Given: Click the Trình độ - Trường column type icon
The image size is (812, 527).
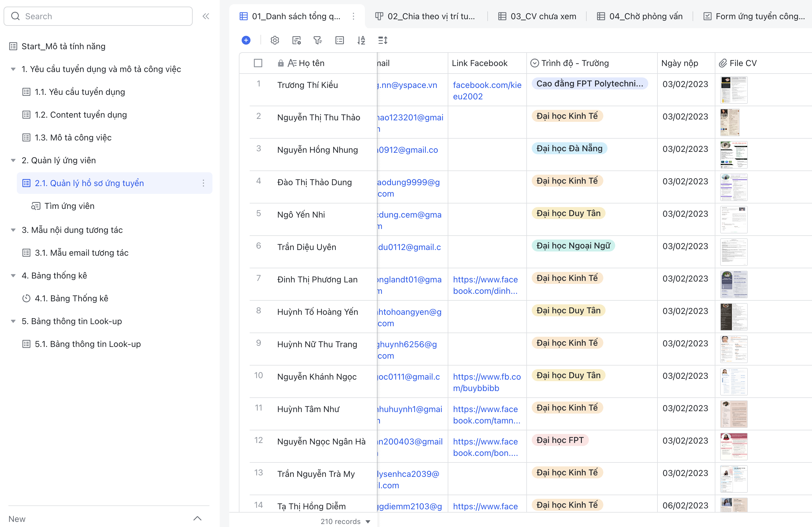Looking at the screenshot, I should [x=535, y=63].
